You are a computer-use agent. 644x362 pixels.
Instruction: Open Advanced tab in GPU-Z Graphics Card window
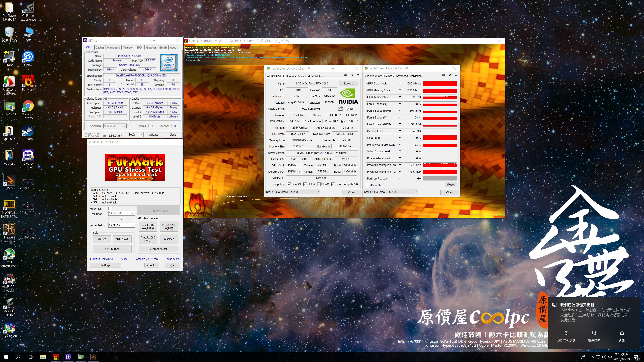(x=304, y=76)
